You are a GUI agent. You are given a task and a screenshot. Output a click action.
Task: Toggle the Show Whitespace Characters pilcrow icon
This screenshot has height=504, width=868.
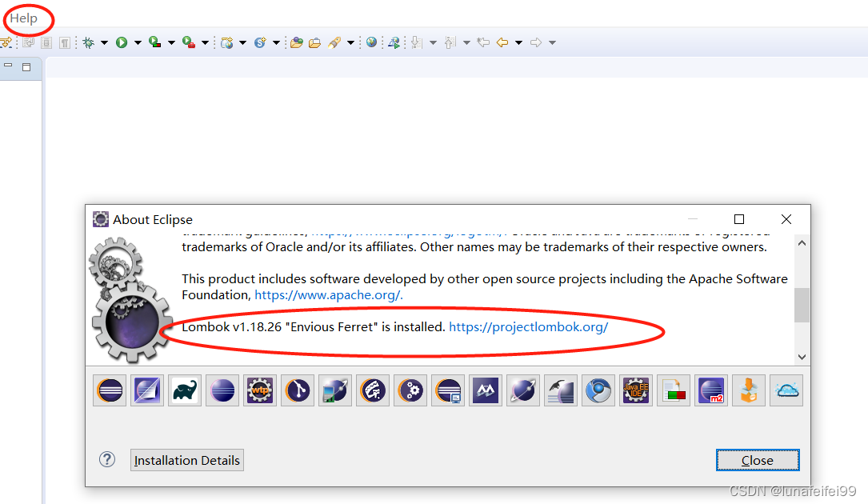coord(65,42)
